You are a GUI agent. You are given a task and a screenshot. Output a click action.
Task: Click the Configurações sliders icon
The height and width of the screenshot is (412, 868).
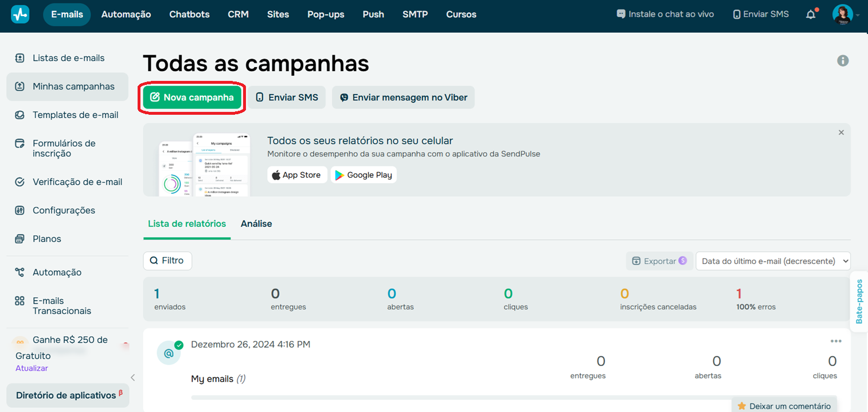point(20,211)
